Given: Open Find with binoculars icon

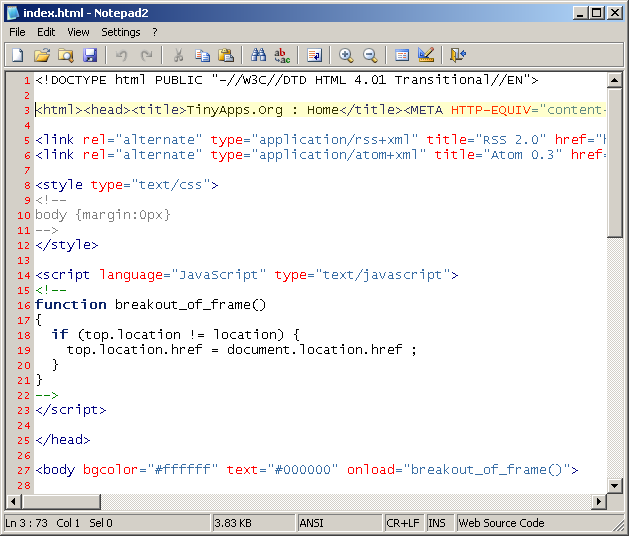Looking at the screenshot, I should point(258,55).
